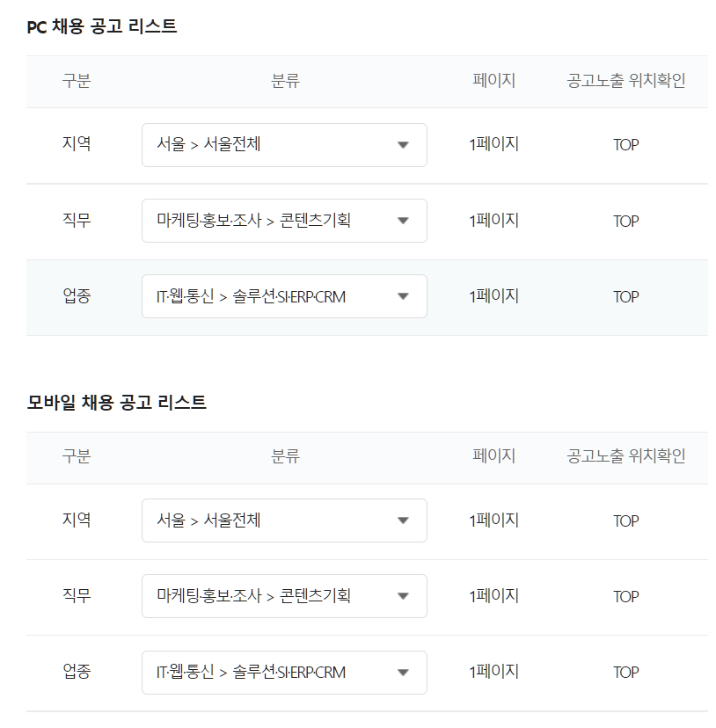Click the 분류 column header in 모바일 table

(286, 456)
